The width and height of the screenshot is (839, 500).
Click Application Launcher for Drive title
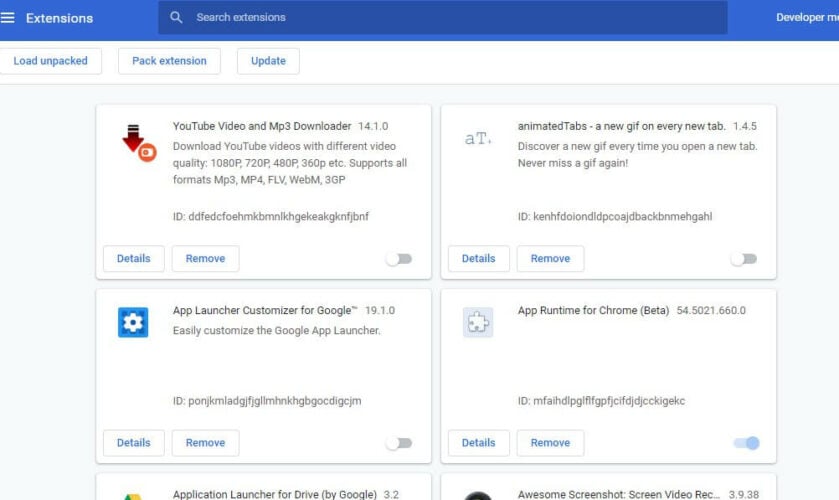[274, 494]
